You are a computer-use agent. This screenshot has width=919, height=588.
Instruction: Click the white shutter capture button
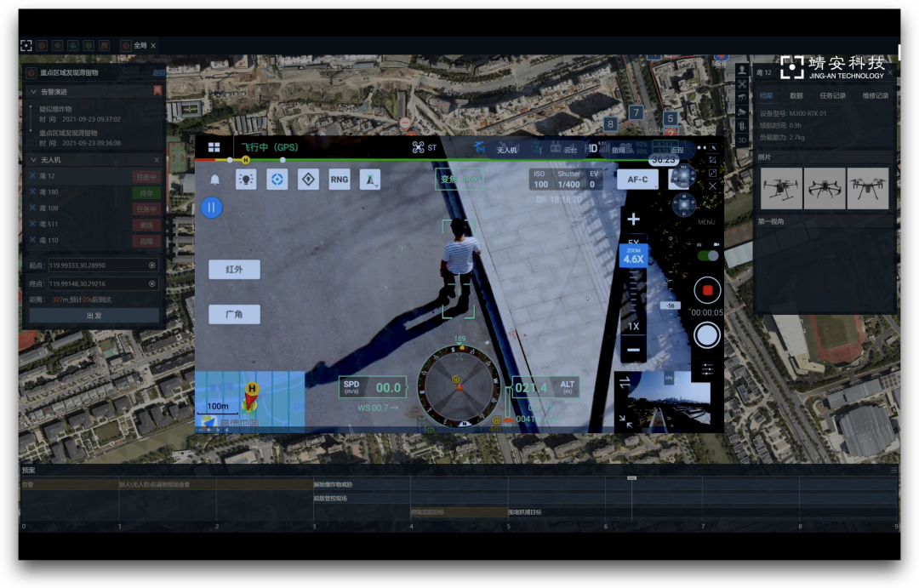tap(707, 335)
